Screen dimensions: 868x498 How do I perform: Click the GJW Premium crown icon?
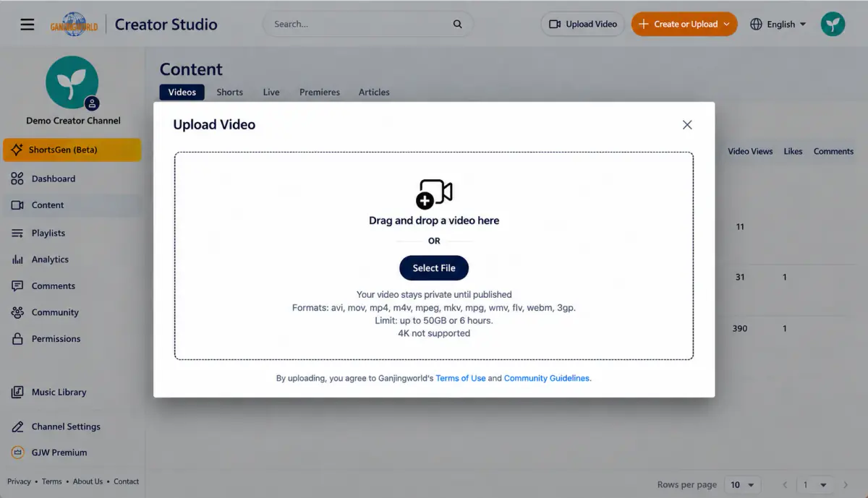click(17, 452)
